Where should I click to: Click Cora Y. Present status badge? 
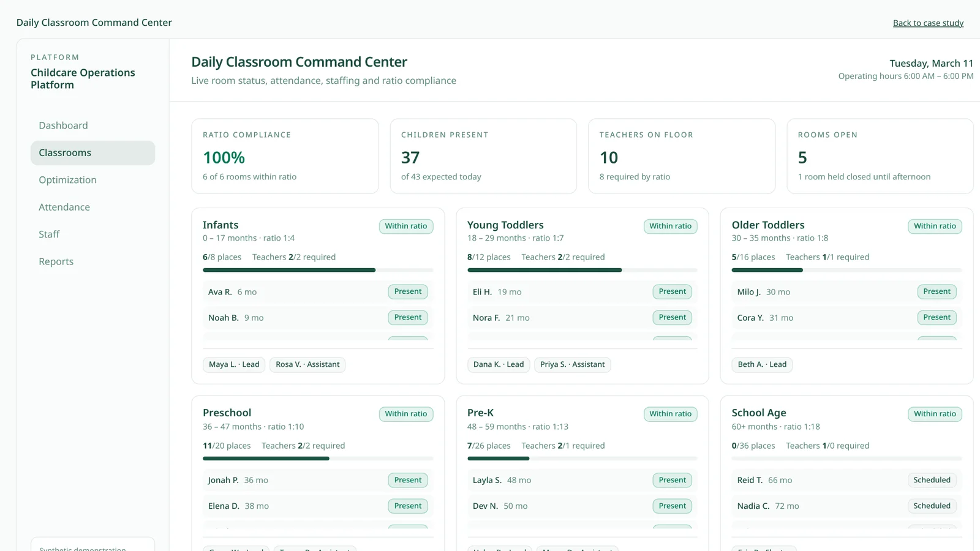click(x=937, y=317)
